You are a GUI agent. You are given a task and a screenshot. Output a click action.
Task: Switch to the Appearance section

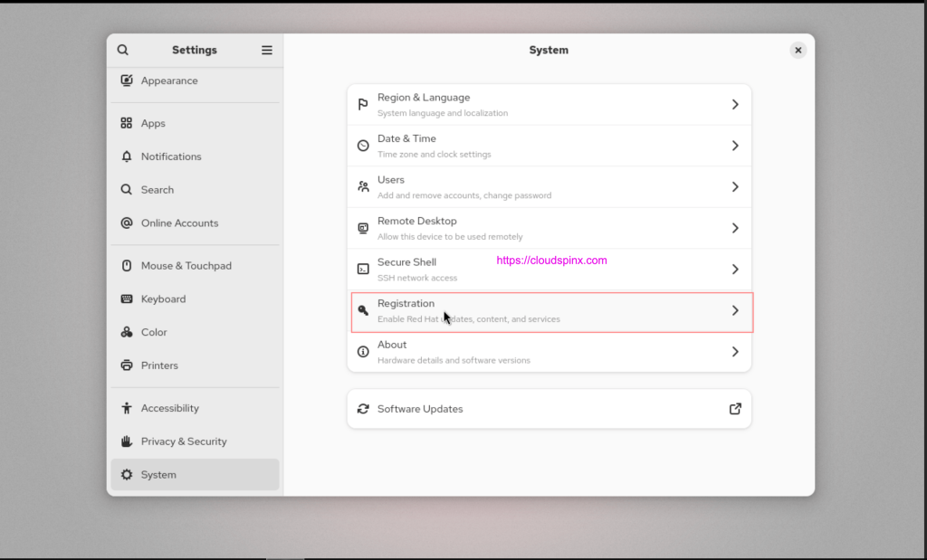click(169, 80)
